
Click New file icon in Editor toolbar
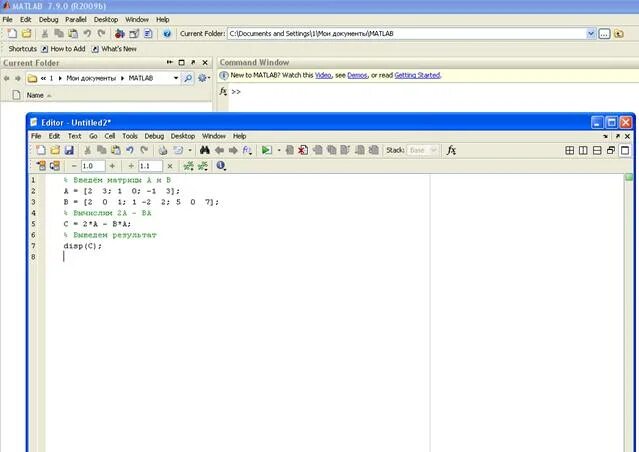pyautogui.click(x=41, y=150)
